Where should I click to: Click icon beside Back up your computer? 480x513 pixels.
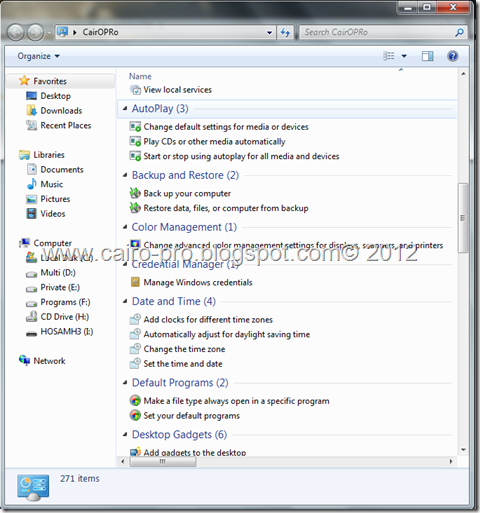[135, 193]
